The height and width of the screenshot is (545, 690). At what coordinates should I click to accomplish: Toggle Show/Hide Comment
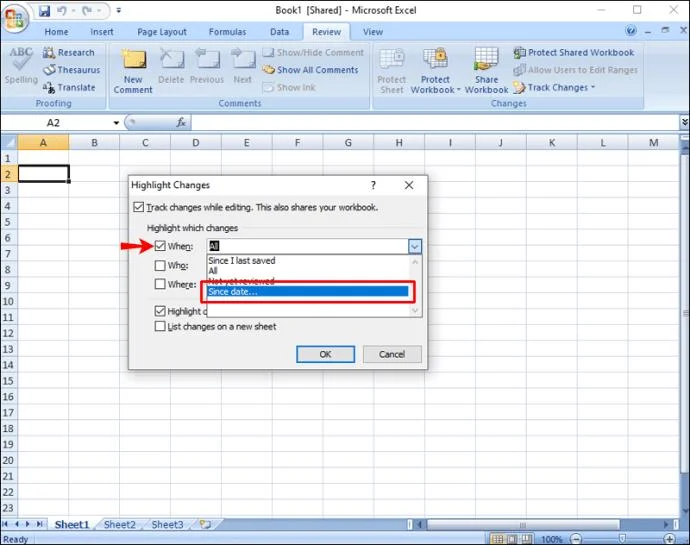[313, 52]
